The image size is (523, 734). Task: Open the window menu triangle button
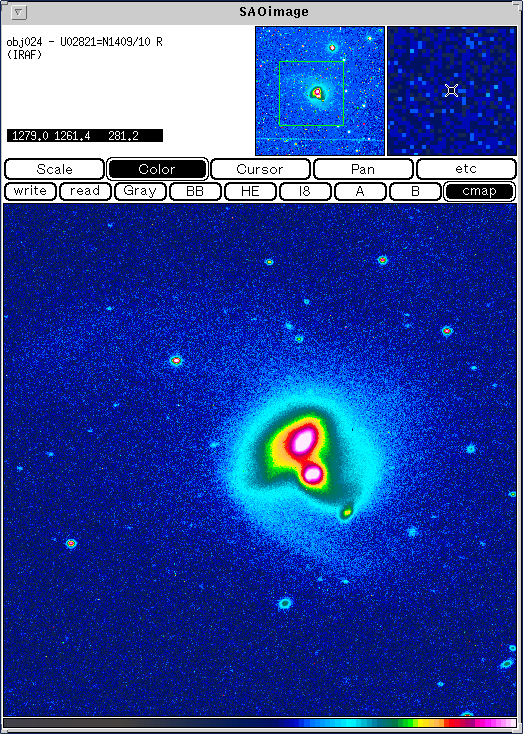tap(18, 12)
